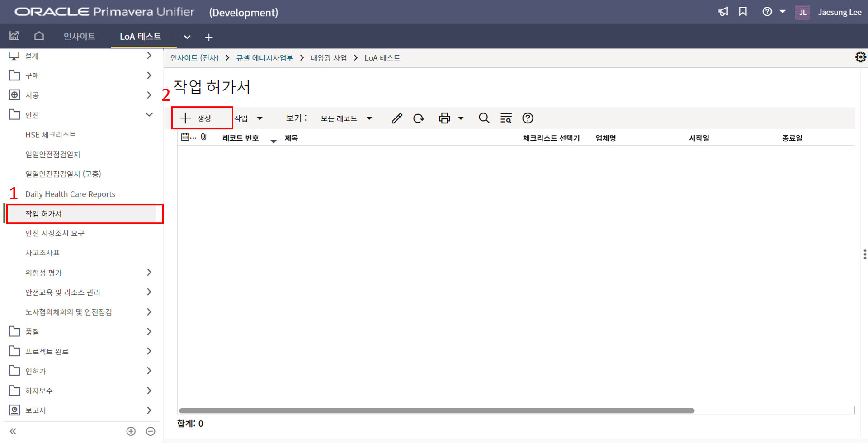Click the pencil edit icon in toolbar

[x=396, y=118]
